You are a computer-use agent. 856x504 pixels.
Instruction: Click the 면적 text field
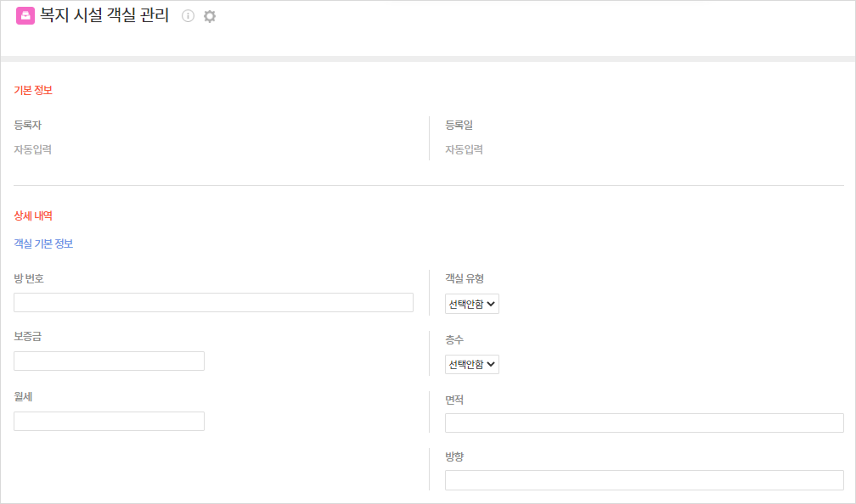[x=644, y=423]
